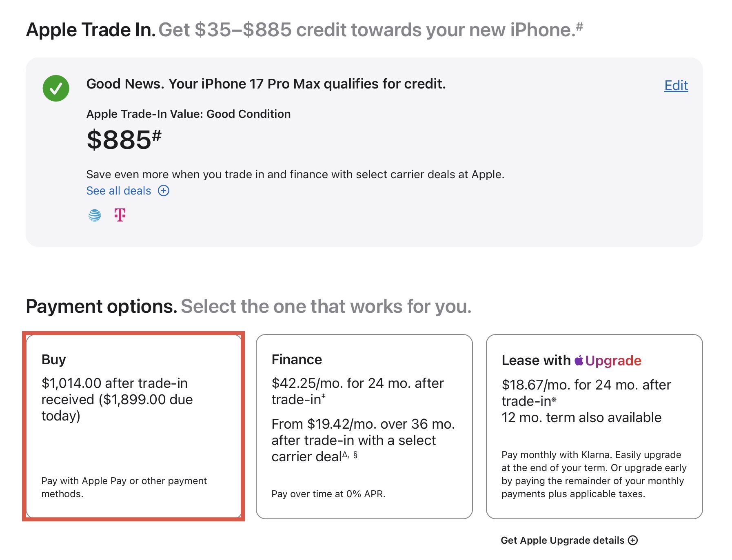Click the delta footnote after carrier deal
This screenshot has width=732, height=560.
click(x=345, y=454)
